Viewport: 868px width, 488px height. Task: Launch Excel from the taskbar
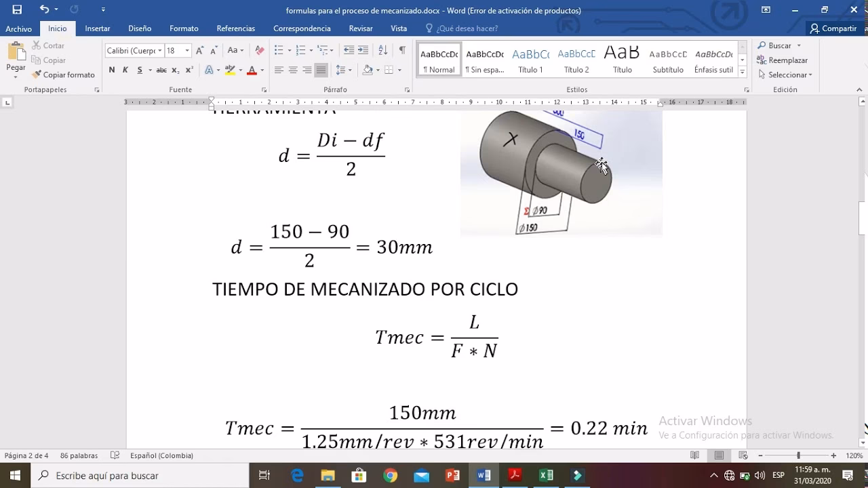click(x=547, y=475)
